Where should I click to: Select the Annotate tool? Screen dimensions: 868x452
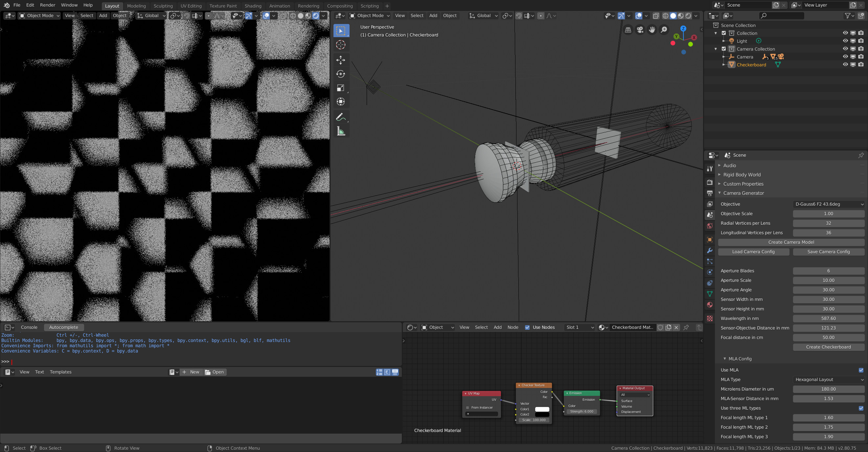[341, 117]
